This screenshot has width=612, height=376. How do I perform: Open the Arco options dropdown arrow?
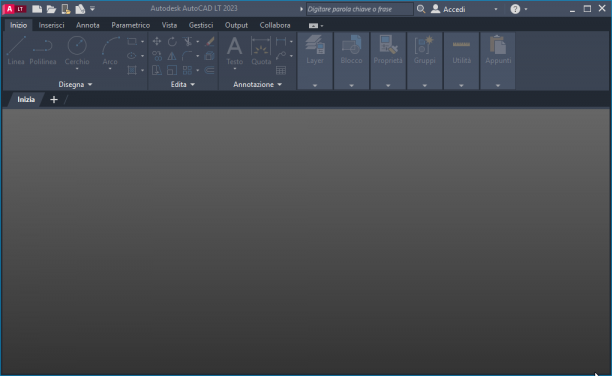pyautogui.click(x=110, y=69)
